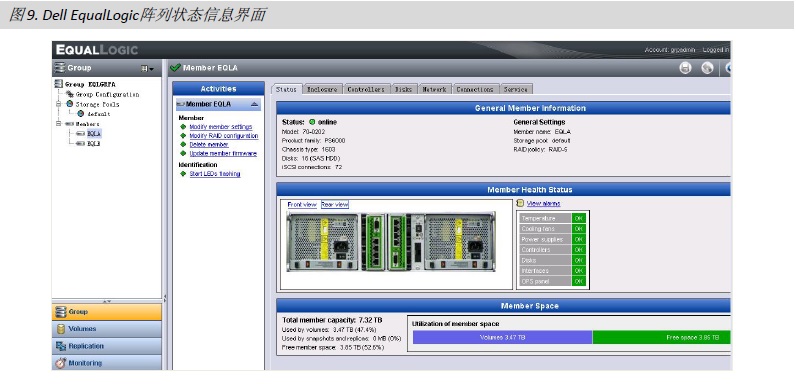Select Storage Pools in the tree
The height and width of the screenshot is (384, 796).
(97, 104)
